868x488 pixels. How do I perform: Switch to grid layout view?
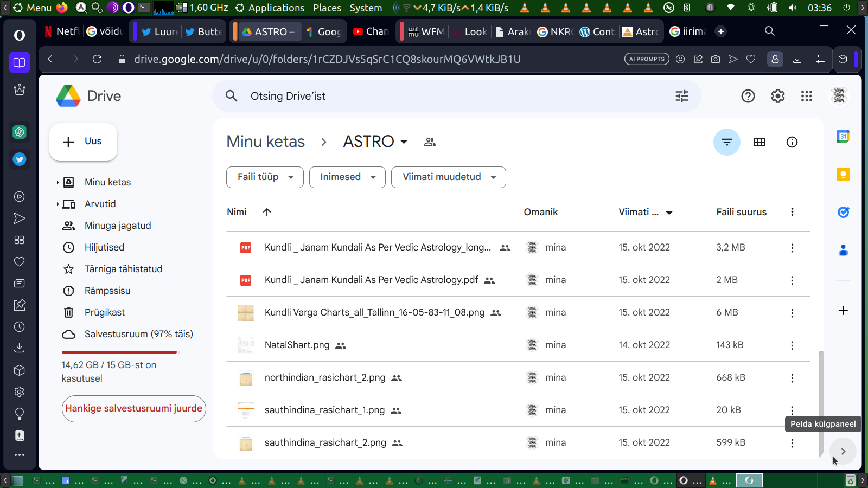pos(759,142)
